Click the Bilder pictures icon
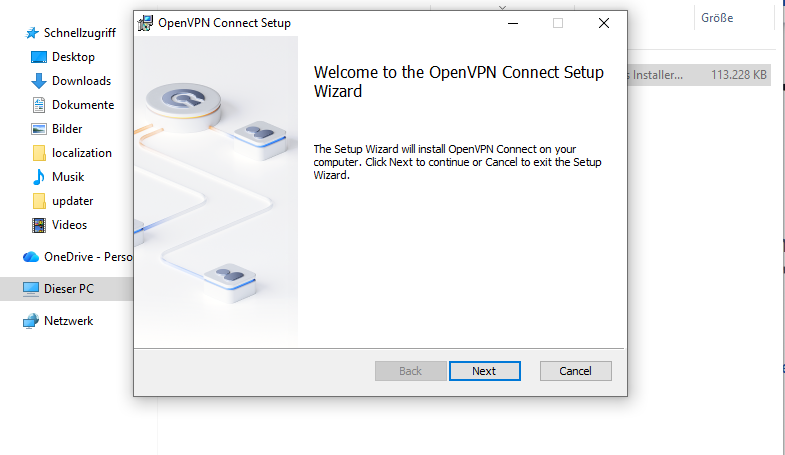Screen dimensions: 785x455 tap(39, 129)
